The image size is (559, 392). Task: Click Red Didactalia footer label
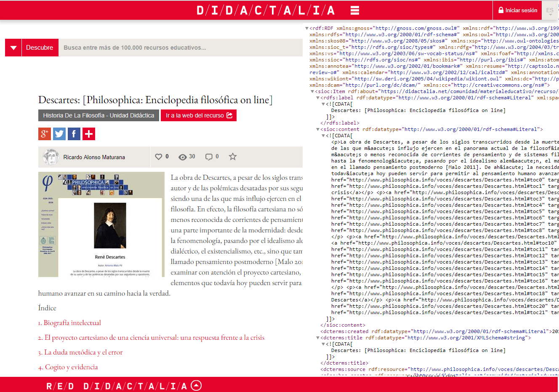pos(117,386)
